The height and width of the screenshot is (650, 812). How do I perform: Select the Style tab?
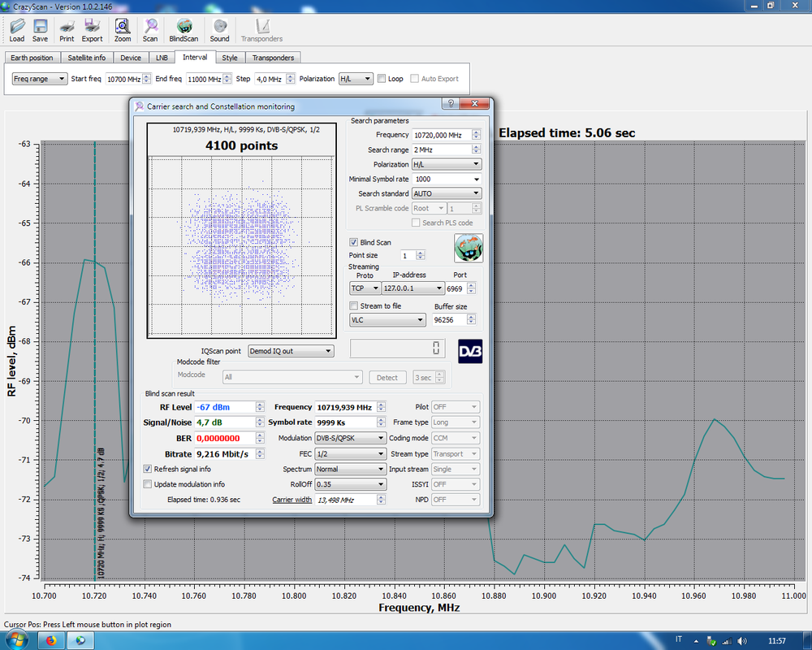230,58
